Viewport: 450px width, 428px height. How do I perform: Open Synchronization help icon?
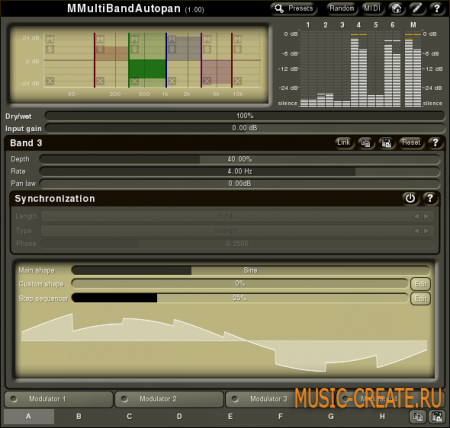(430, 198)
